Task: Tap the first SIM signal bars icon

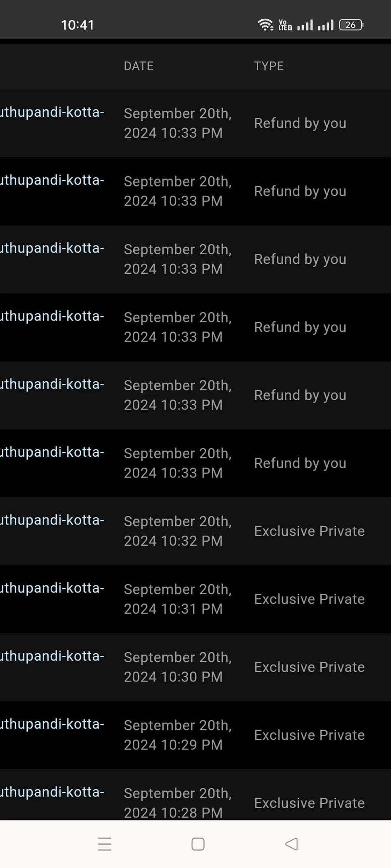Action: (305, 25)
